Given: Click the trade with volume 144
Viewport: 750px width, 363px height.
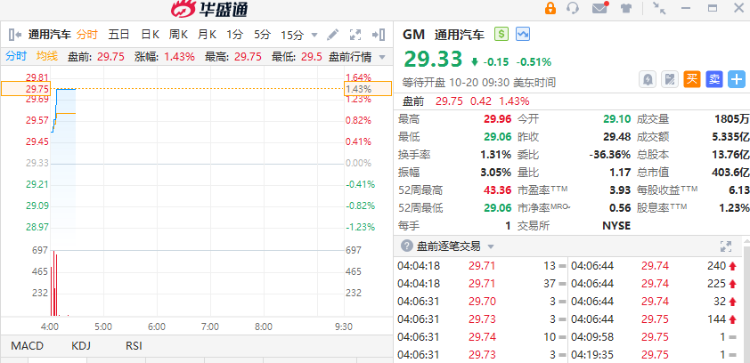Looking at the screenshot, I should pos(655,319).
